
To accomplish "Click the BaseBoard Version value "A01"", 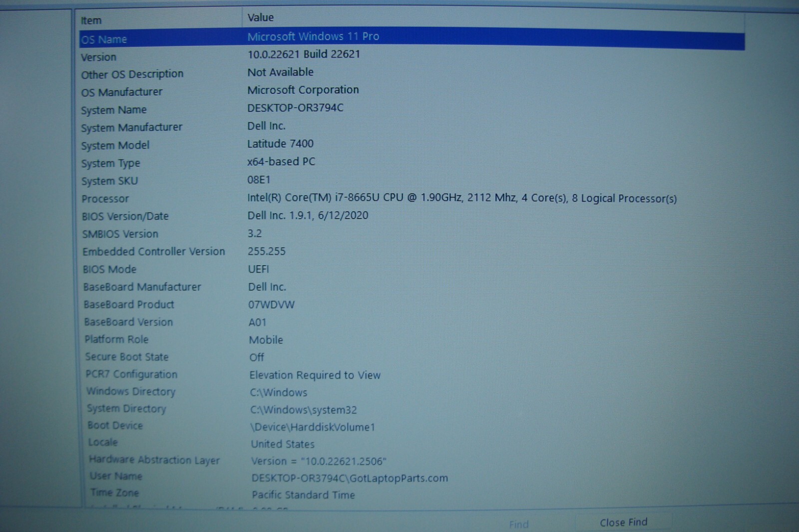I will (258, 322).
